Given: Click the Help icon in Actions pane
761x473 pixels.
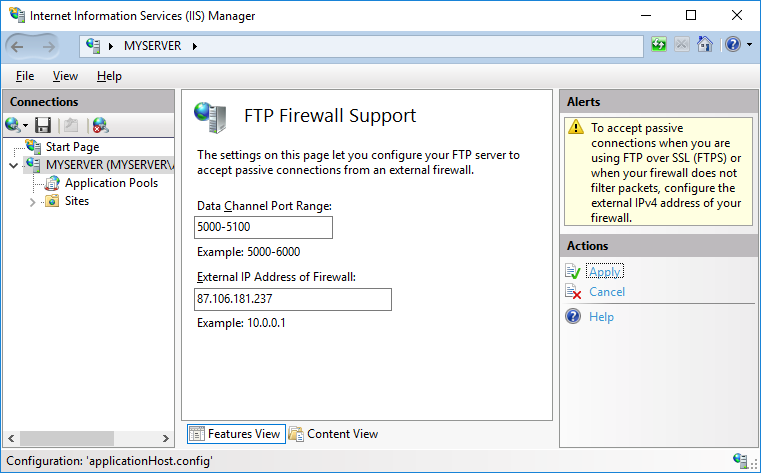Looking at the screenshot, I should (573, 317).
